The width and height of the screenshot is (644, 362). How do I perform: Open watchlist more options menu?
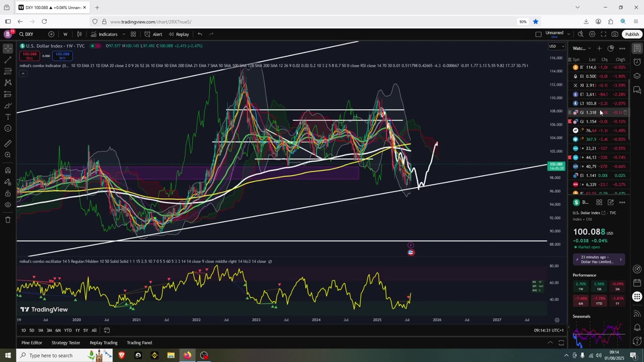click(x=622, y=48)
